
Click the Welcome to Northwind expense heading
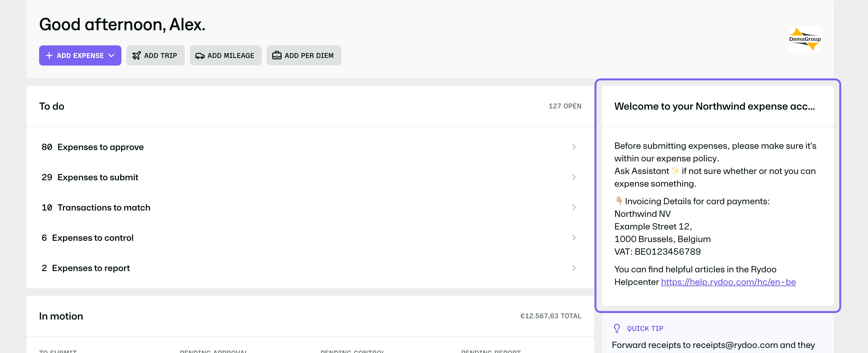714,107
